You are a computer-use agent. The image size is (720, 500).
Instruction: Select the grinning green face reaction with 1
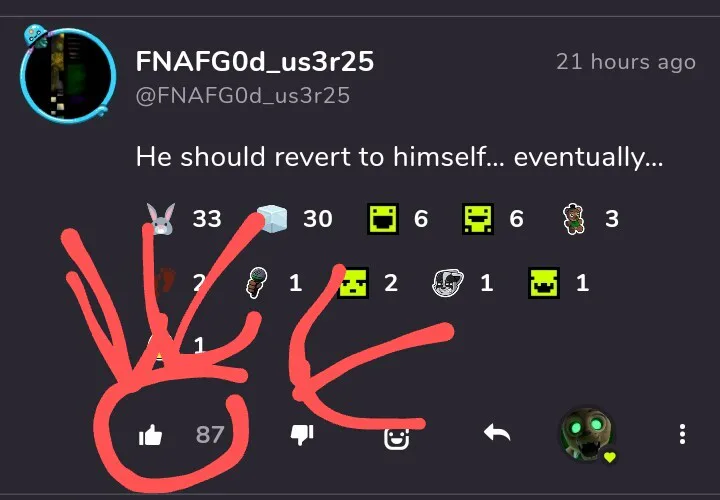(x=544, y=282)
